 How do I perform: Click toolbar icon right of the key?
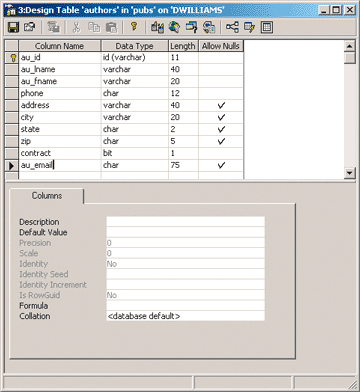[157, 27]
